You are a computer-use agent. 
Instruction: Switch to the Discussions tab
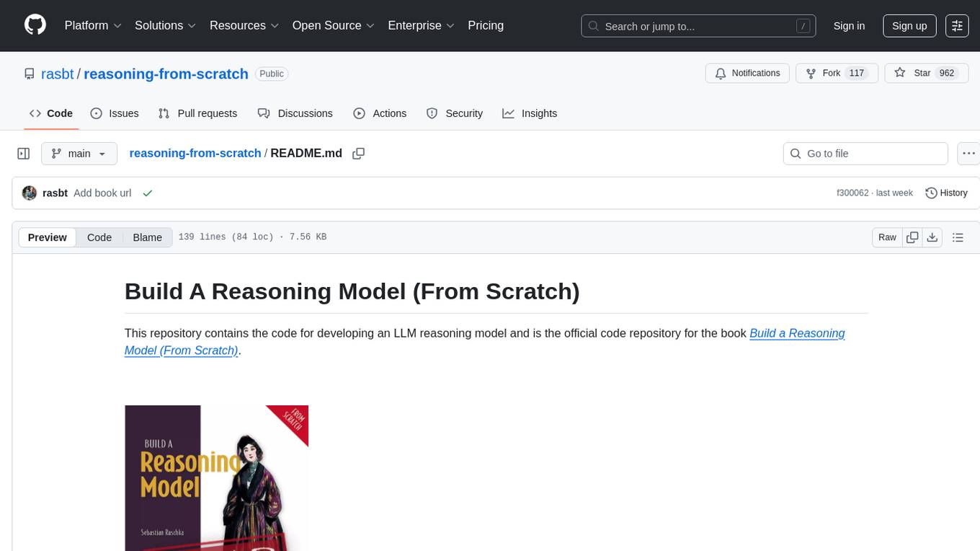295,113
